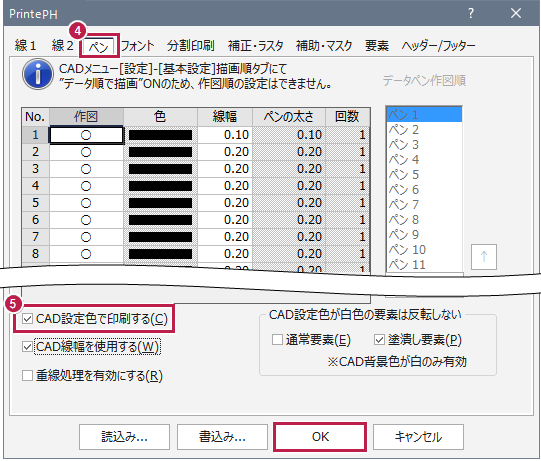
Task: Click the 読込み... button
Action: pyautogui.click(x=124, y=437)
